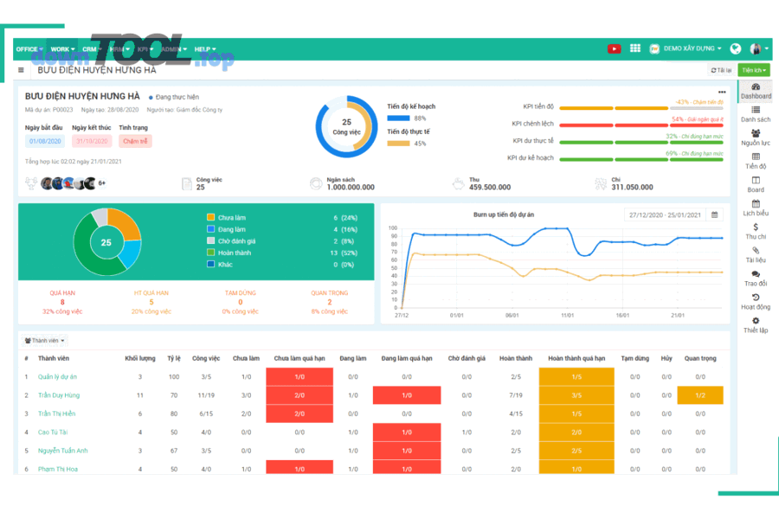
Task: Open the HELP menu
Action: [205, 49]
